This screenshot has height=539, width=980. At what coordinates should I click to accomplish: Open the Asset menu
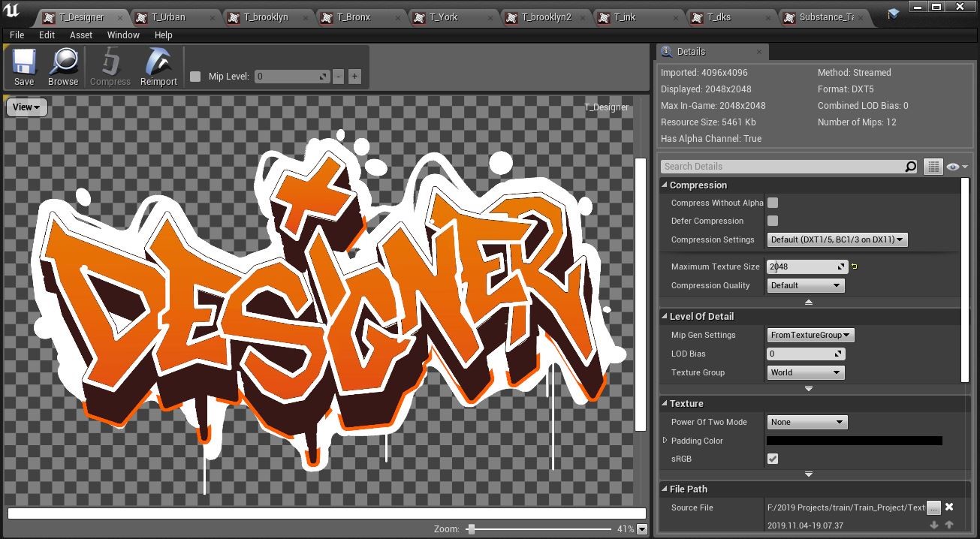80,35
